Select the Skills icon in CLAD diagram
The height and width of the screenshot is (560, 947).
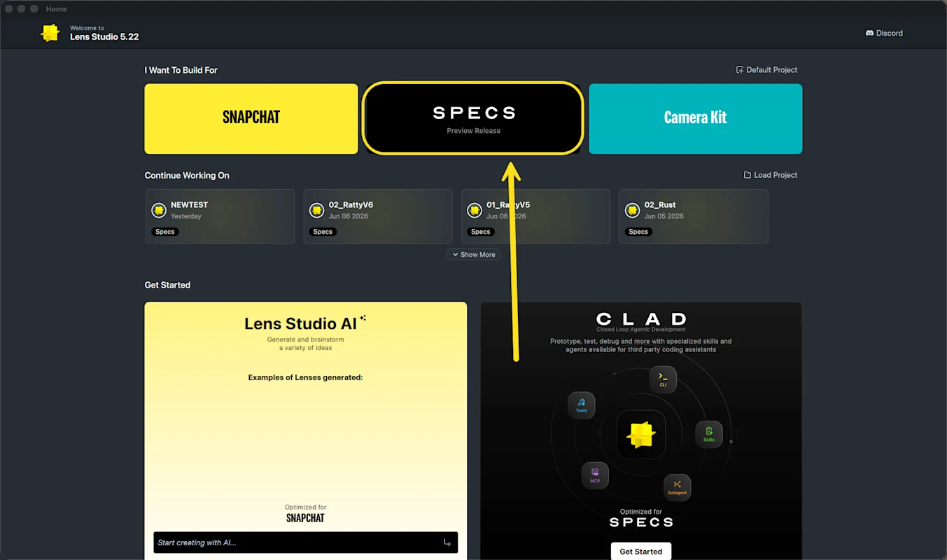(x=709, y=434)
